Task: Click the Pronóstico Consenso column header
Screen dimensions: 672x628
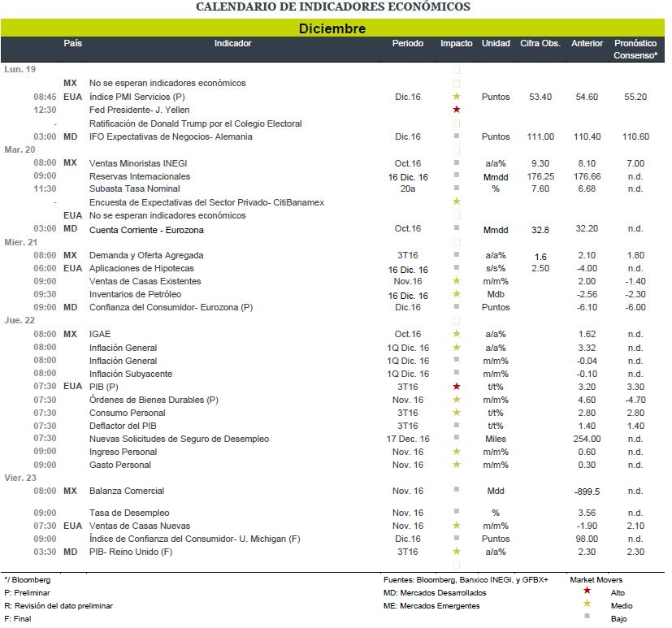Action: pyautogui.click(x=635, y=50)
